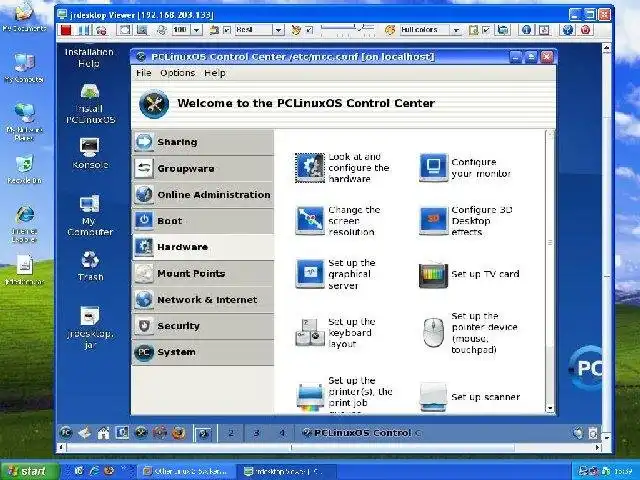This screenshot has height=480, width=640.
Task: Open Configure your monitor tool
Action: 465,168
